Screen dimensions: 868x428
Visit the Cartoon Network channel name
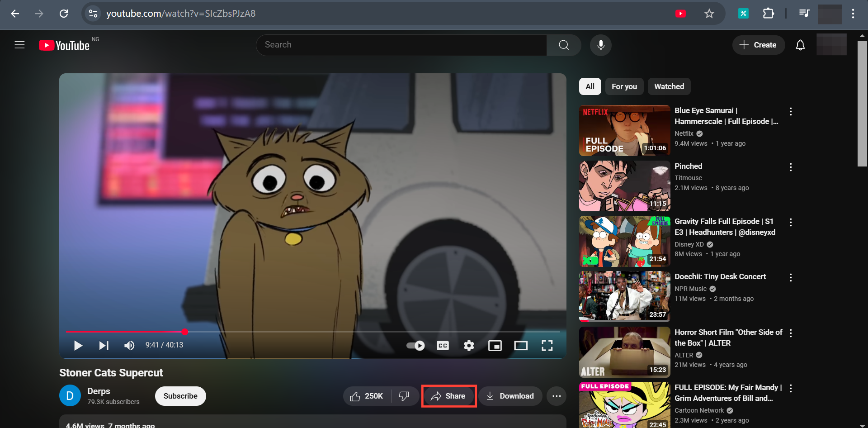[x=699, y=410]
